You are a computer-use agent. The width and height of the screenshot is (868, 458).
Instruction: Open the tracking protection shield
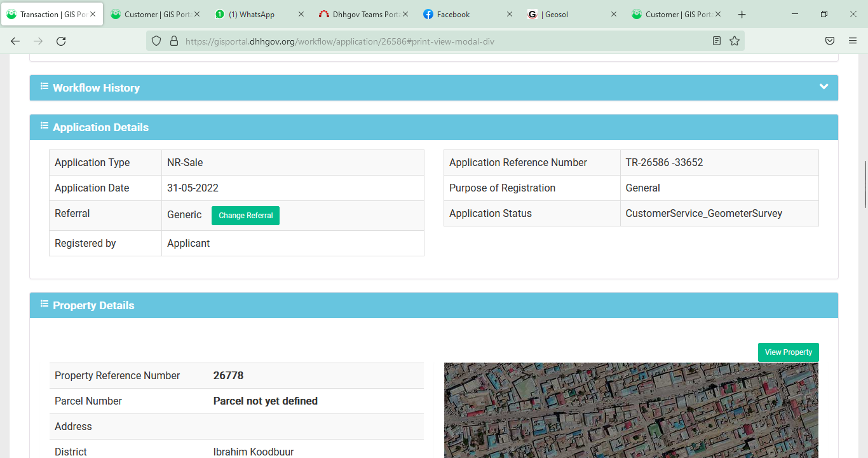(156, 41)
